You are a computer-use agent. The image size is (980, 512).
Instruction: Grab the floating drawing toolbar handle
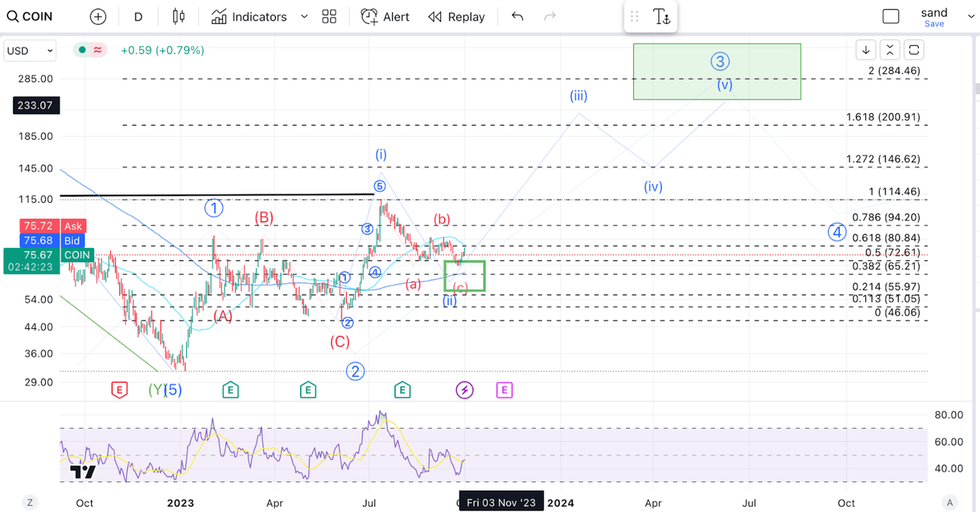tap(635, 17)
